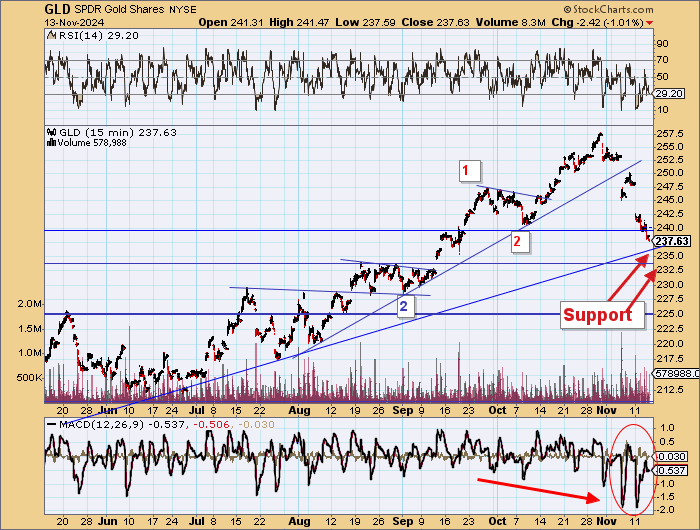Click 225.0 on the price axis
This screenshot has width=700, height=530.
pyautogui.click(x=670, y=313)
